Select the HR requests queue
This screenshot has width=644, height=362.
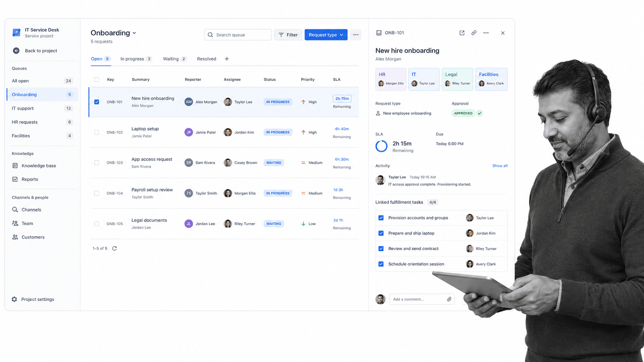[42, 122]
